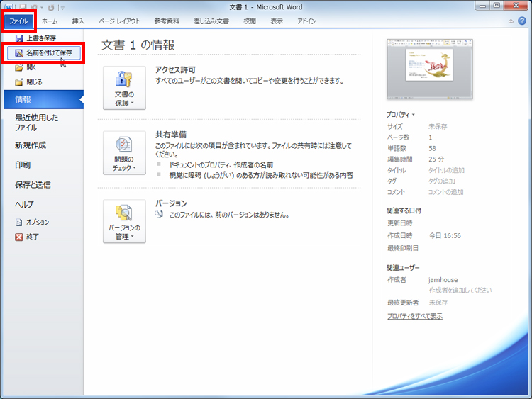The width and height of the screenshot is (532, 399).
Task: Click the 共有準備 heading
Action: (171, 135)
